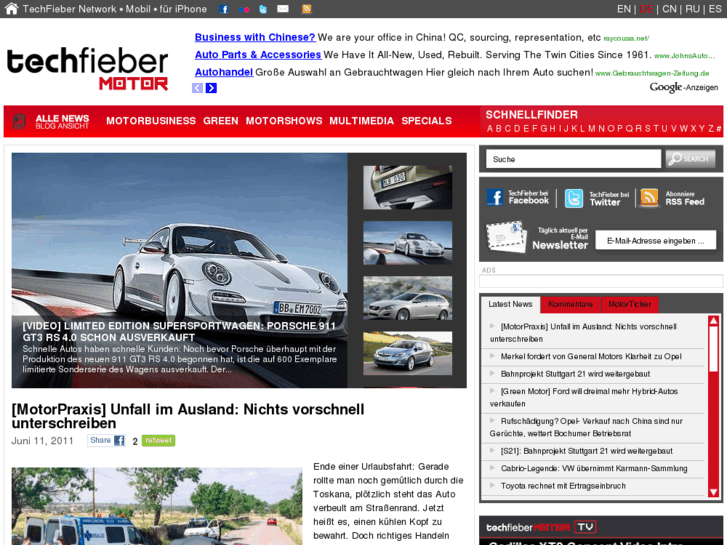Open the Motorshows menu item

click(x=284, y=121)
